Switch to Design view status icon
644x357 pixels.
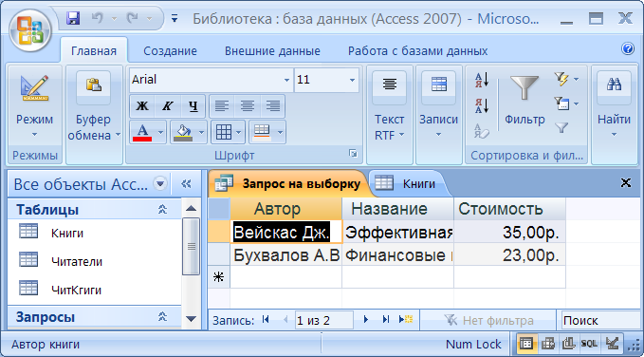pos(612,343)
